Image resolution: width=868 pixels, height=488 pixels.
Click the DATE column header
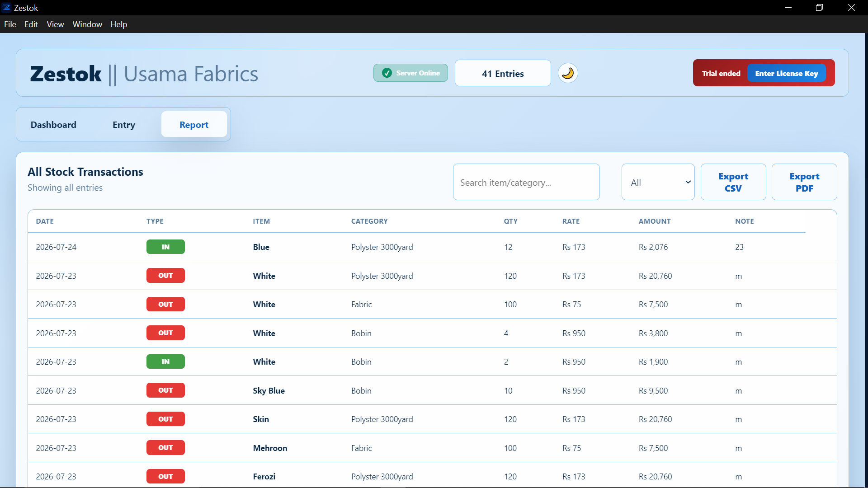(45, 221)
